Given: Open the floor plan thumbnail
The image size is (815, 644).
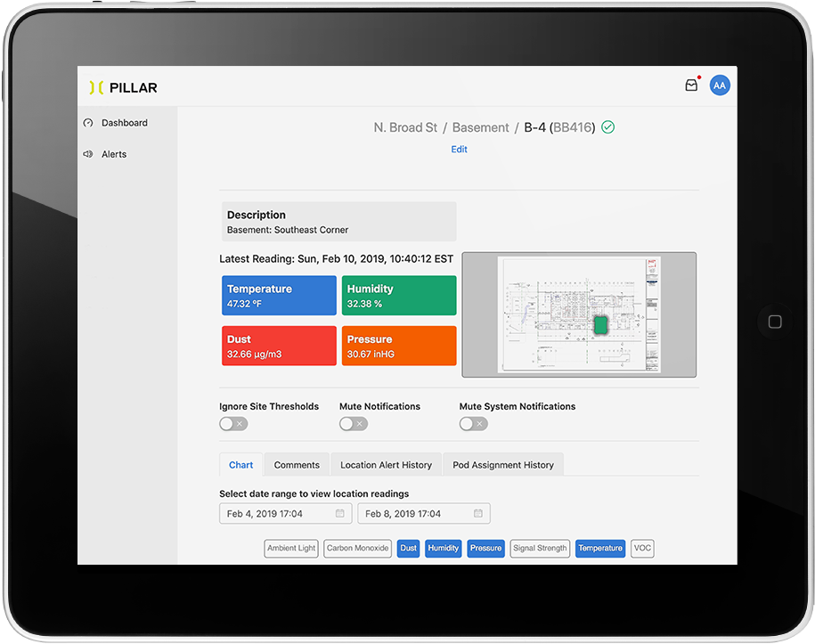Looking at the screenshot, I should 579,314.
